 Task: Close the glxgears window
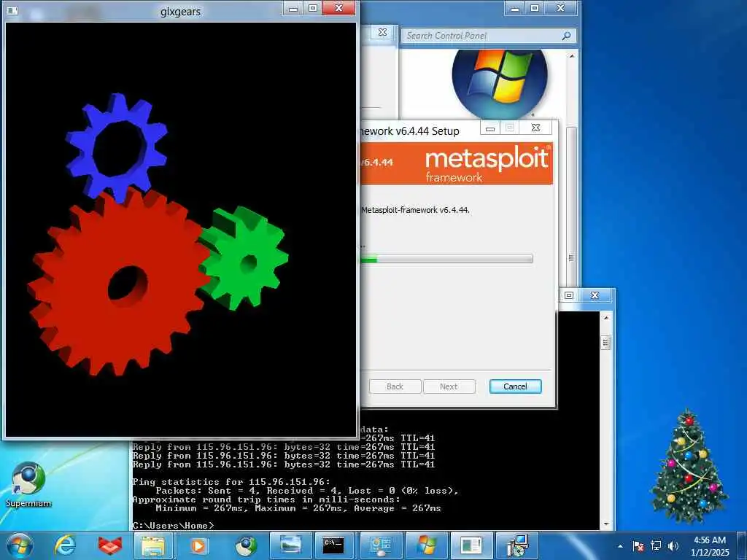(x=338, y=8)
